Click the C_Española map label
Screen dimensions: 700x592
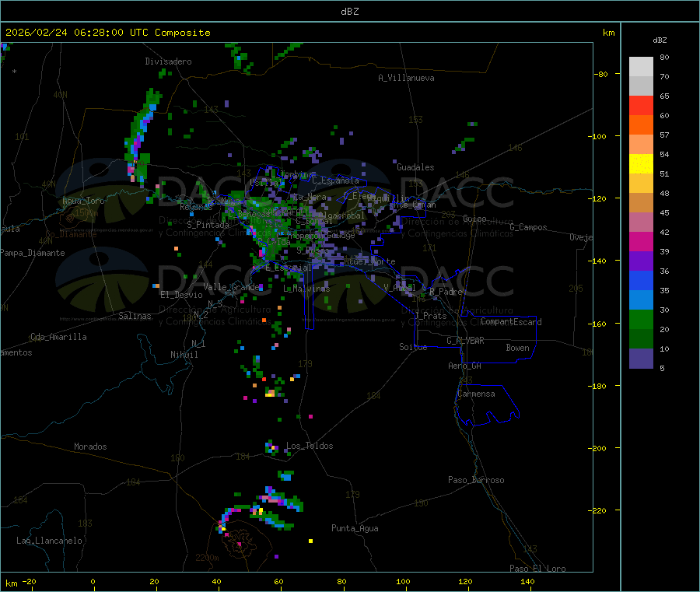click(335, 180)
